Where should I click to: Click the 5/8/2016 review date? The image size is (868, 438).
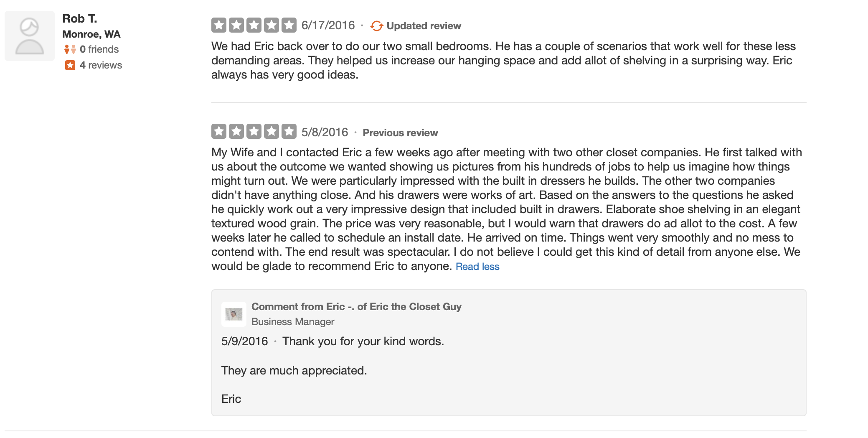tap(325, 132)
